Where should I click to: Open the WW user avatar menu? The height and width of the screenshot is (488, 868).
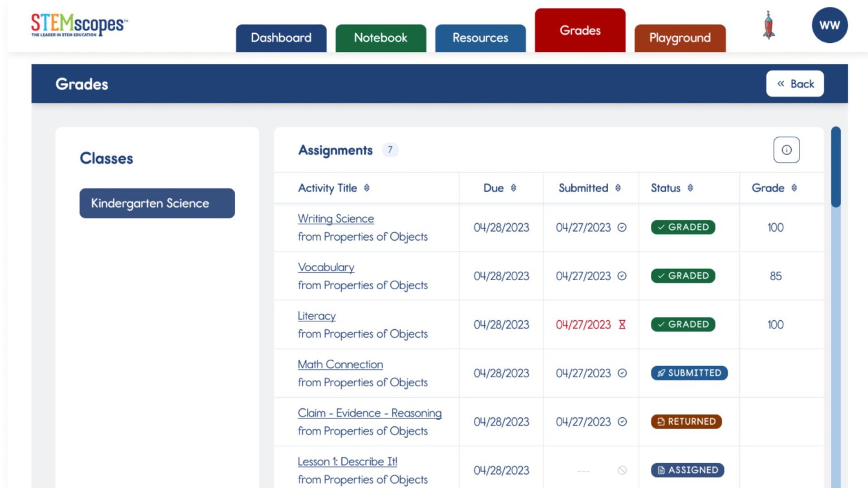click(829, 25)
